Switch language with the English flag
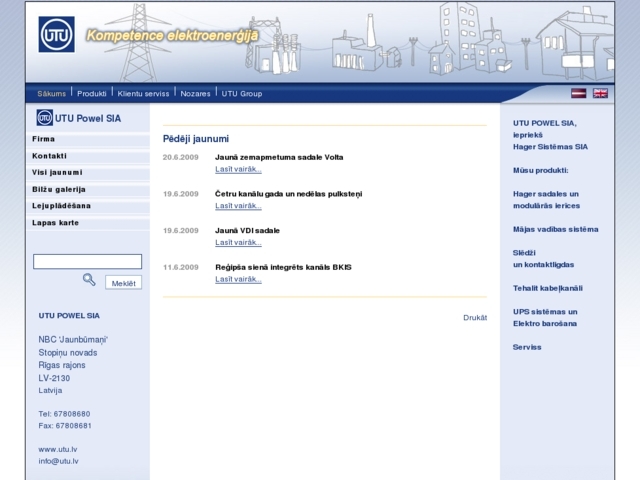This screenshot has height=480, width=640. (x=600, y=93)
